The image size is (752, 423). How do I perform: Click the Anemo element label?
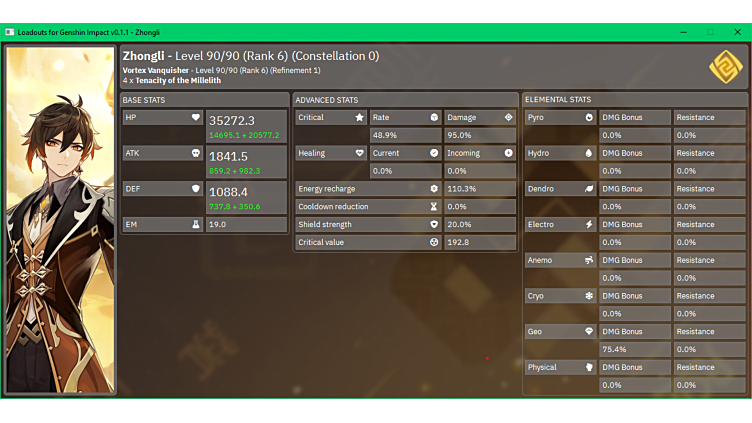pyautogui.click(x=540, y=261)
